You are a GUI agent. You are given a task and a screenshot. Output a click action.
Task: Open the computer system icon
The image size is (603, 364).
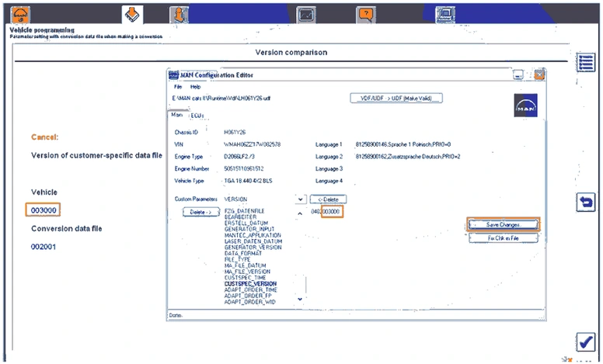pyautogui.click(x=445, y=15)
